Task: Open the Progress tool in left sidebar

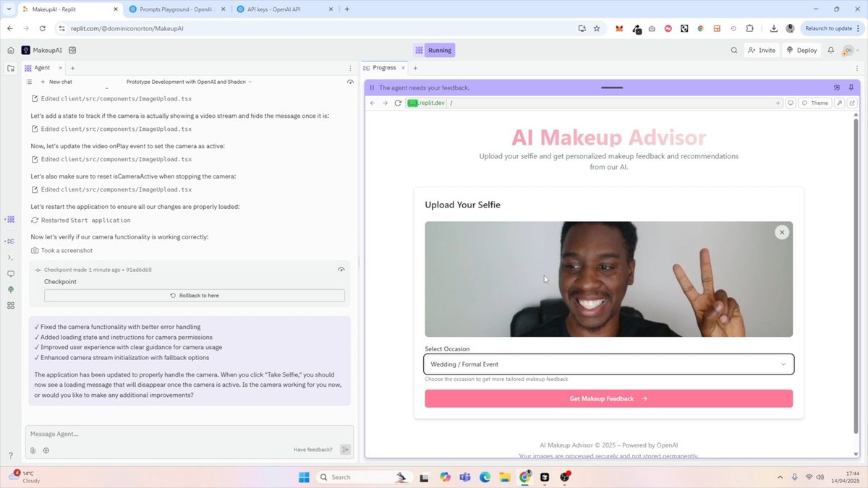Action: [x=10, y=241]
